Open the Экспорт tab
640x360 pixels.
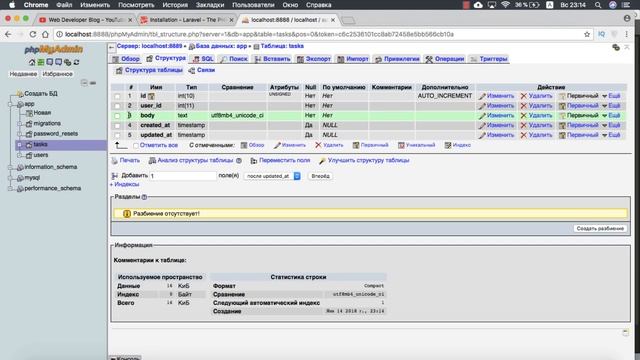pyautogui.click(x=313, y=59)
